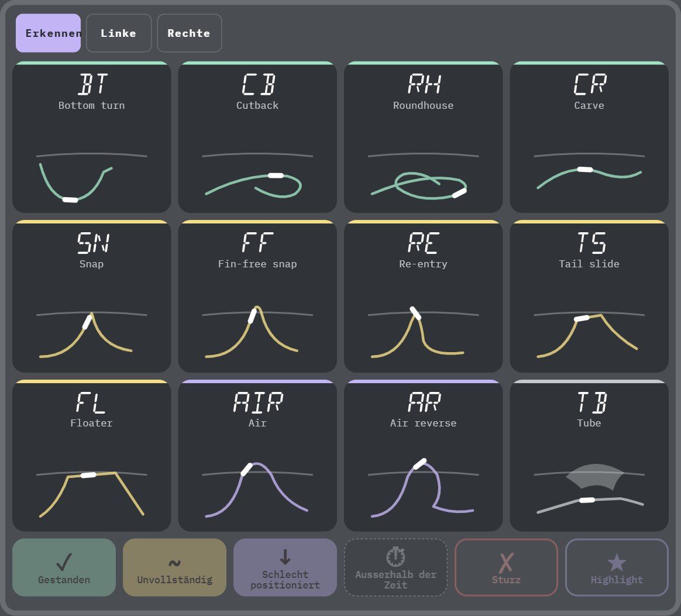Open the Linke tab
The width and height of the screenshot is (681, 616).
[119, 33]
